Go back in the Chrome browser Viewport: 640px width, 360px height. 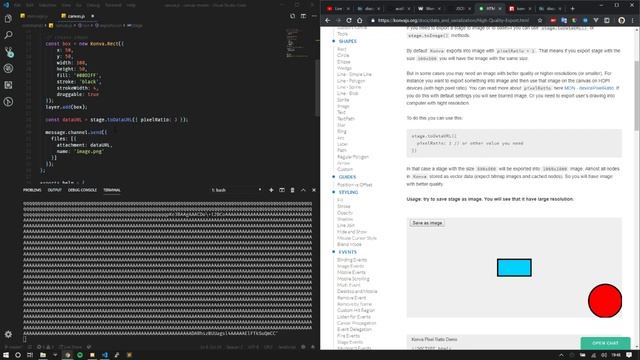click(x=328, y=20)
